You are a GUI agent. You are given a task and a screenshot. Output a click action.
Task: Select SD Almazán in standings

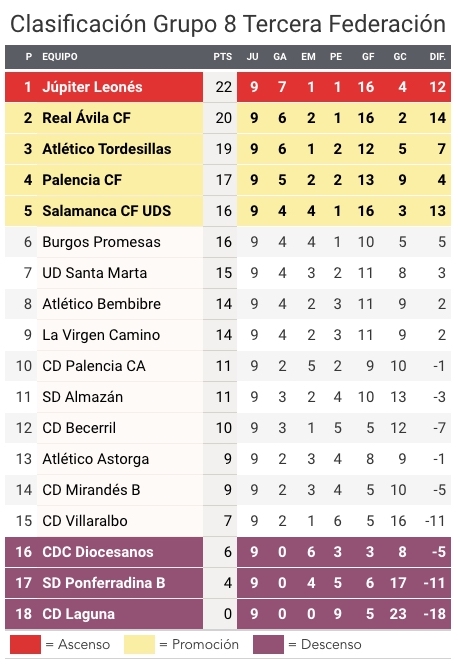click(x=82, y=397)
